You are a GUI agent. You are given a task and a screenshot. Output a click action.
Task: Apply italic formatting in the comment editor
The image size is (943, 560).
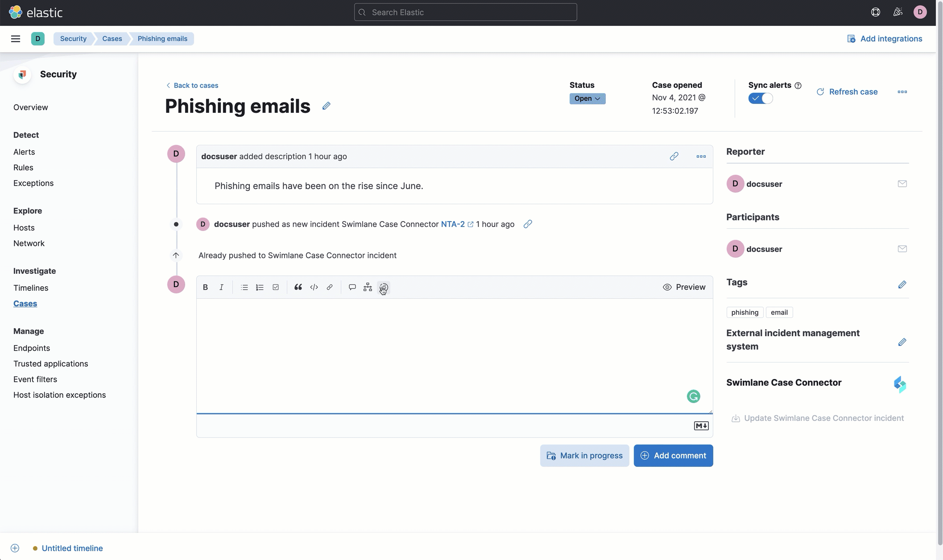click(x=221, y=287)
